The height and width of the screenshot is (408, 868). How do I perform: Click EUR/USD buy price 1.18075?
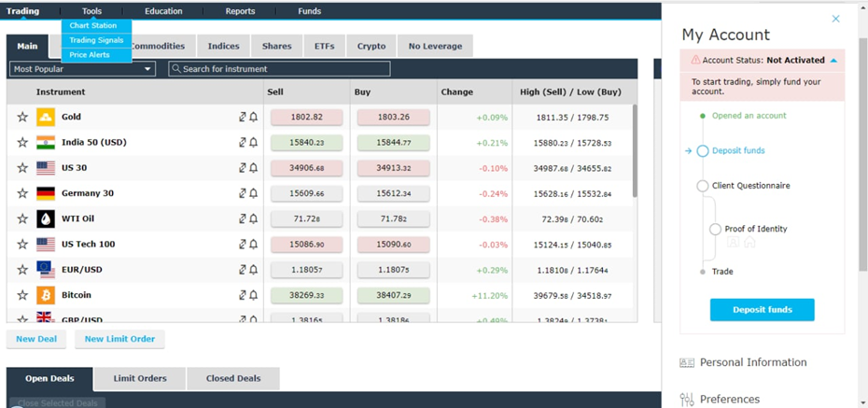point(394,270)
